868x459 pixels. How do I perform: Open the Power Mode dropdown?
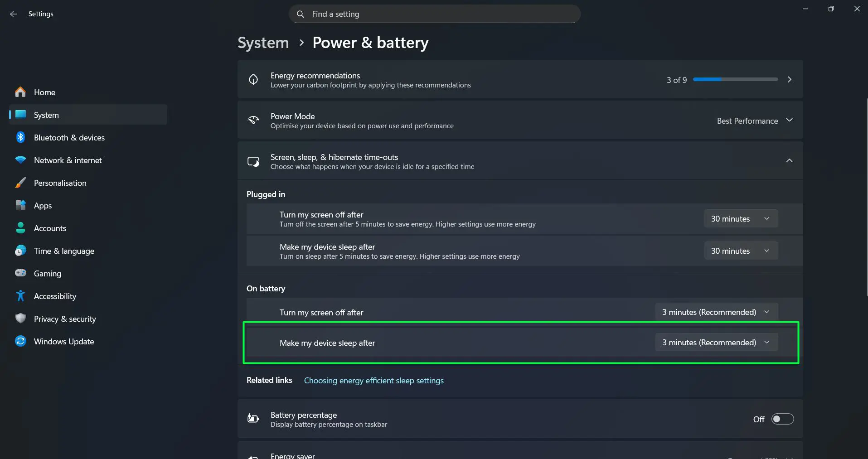point(755,121)
